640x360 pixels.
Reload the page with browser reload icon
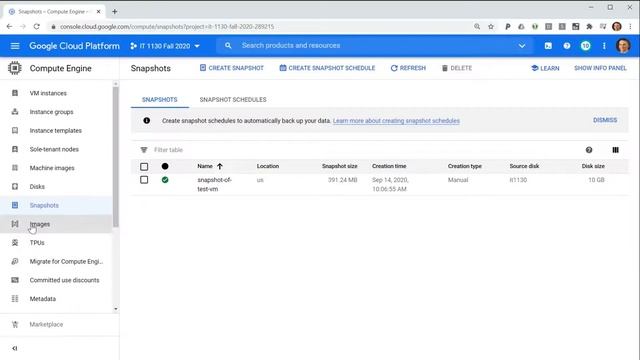pos(37,27)
